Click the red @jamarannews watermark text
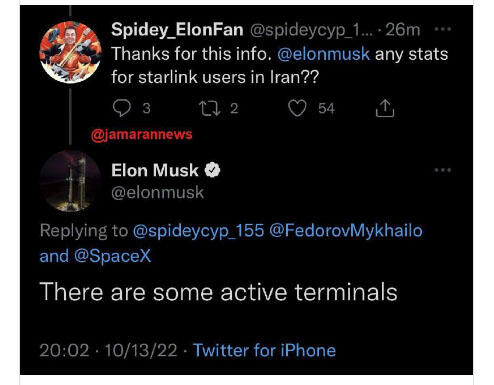Image resolution: width=494 pixels, height=385 pixels. (142, 134)
